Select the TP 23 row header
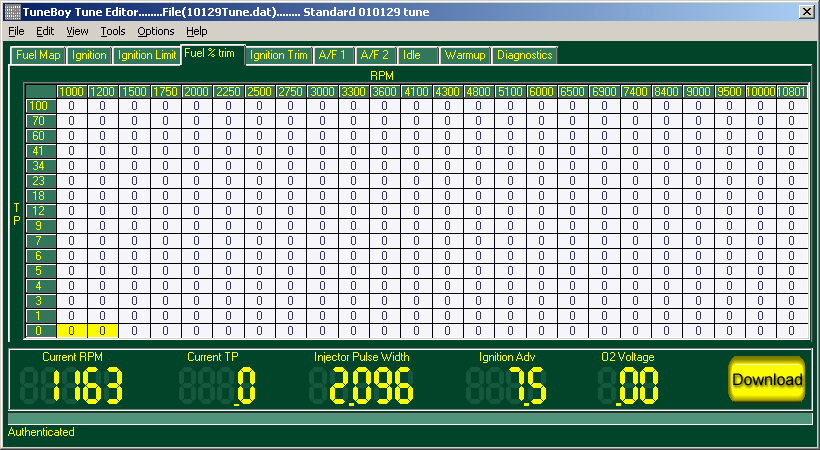Viewport: 820px width, 450px height. (41, 181)
